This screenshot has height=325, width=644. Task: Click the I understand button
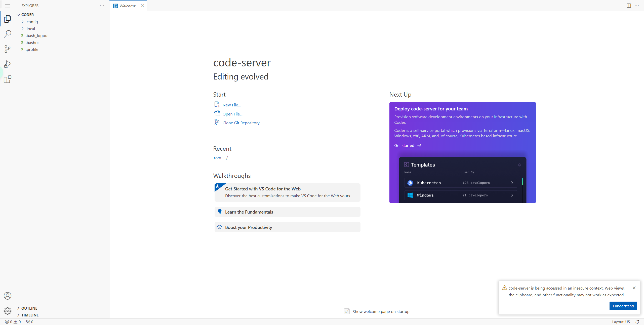pos(623,306)
